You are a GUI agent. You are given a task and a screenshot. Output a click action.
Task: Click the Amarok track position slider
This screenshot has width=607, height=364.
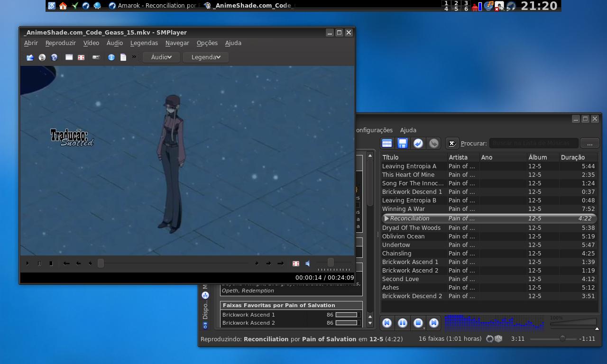(554, 339)
